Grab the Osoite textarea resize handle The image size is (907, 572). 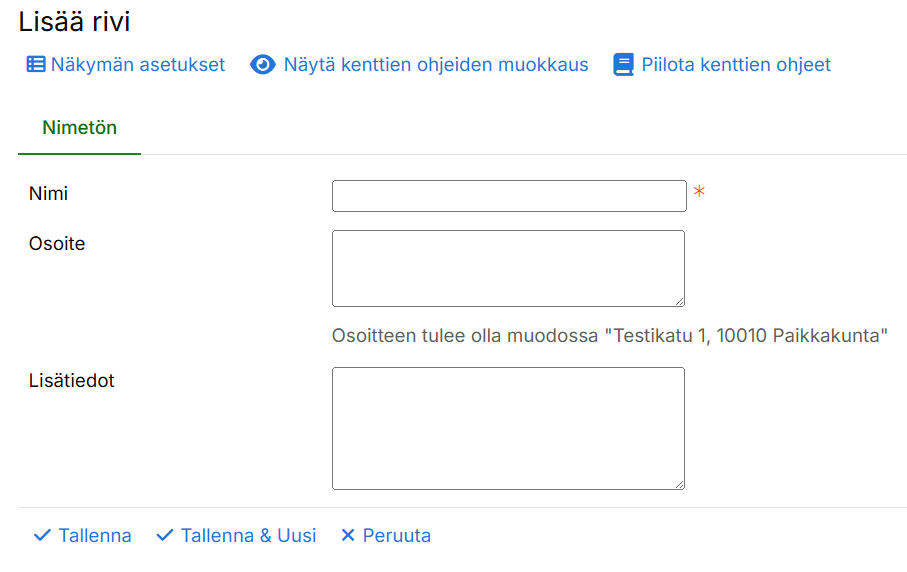tap(679, 300)
